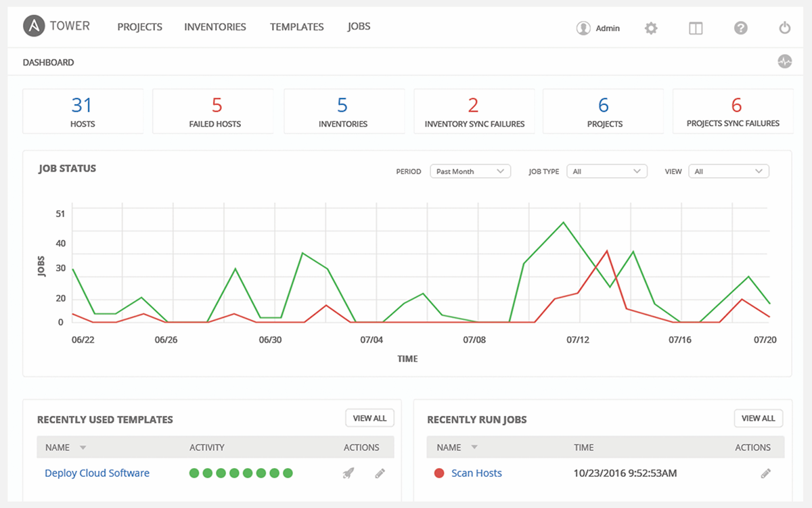The height and width of the screenshot is (508, 812).
Task: Click the help question mark icon
Action: pos(741,28)
